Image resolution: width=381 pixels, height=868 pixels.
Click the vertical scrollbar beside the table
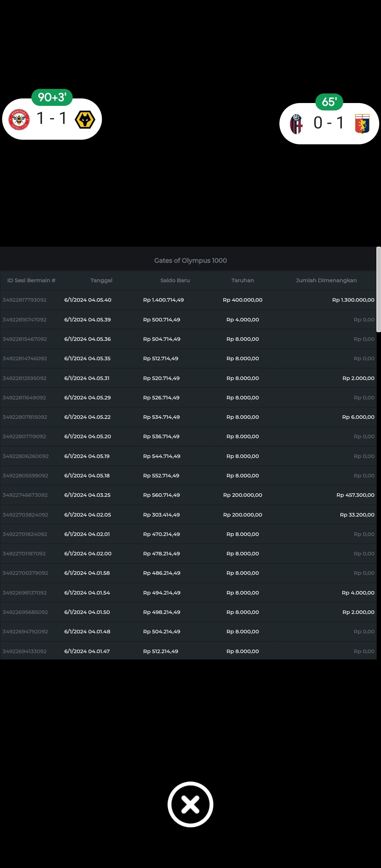pyautogui.click(x=379, y=289)
